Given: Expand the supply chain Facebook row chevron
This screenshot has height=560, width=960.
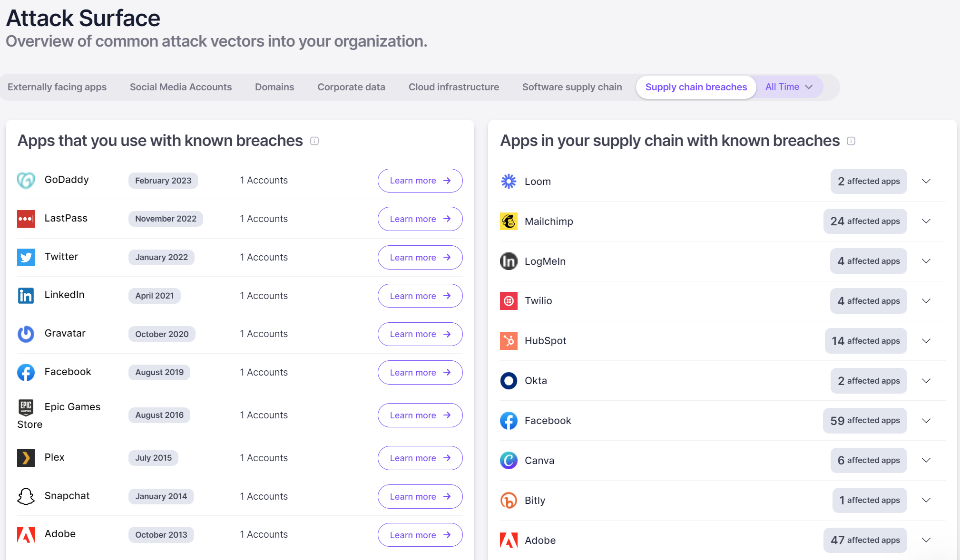Looking at the screenshot, I should 926,421.
